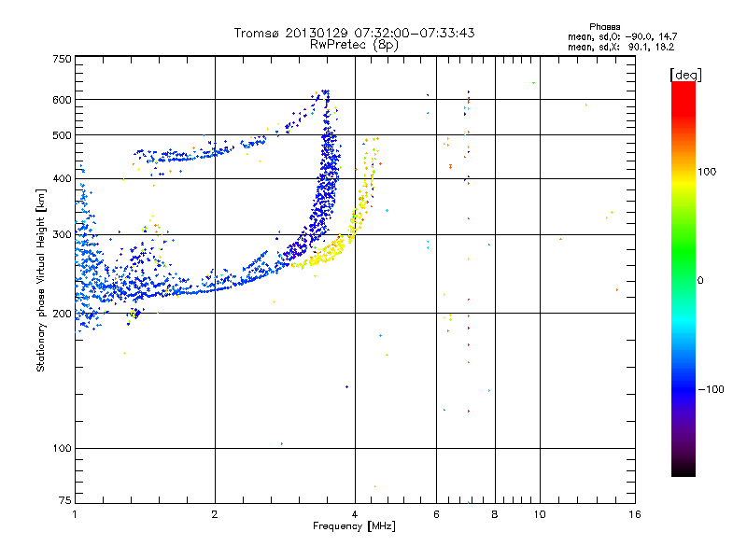Click y-axis tick label '500'
Image resolution: width=747 pixels, height=560 pixels.
(62, 135)
